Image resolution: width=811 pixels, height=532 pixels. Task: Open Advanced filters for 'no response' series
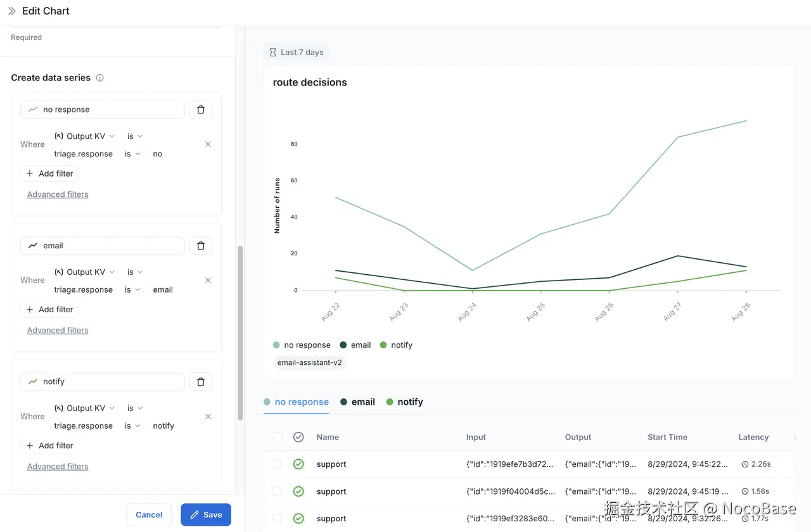pos(58,194)
